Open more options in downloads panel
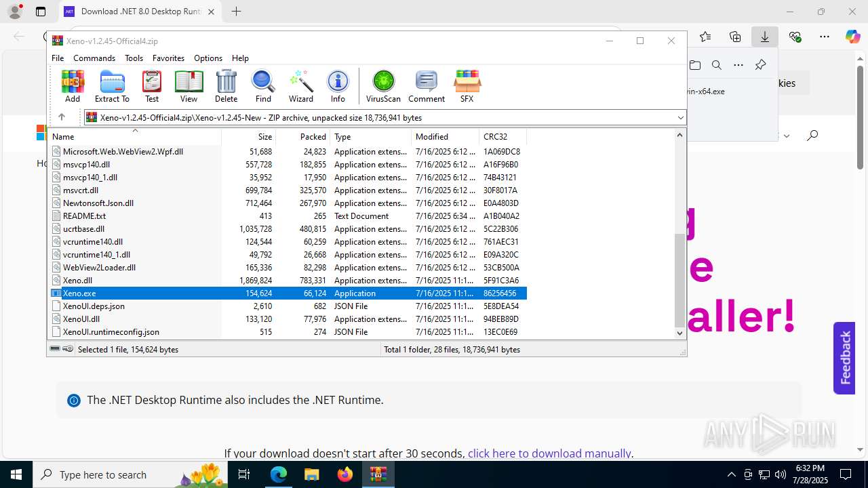The height and width of the screenshot is (488, 868). 738,65
